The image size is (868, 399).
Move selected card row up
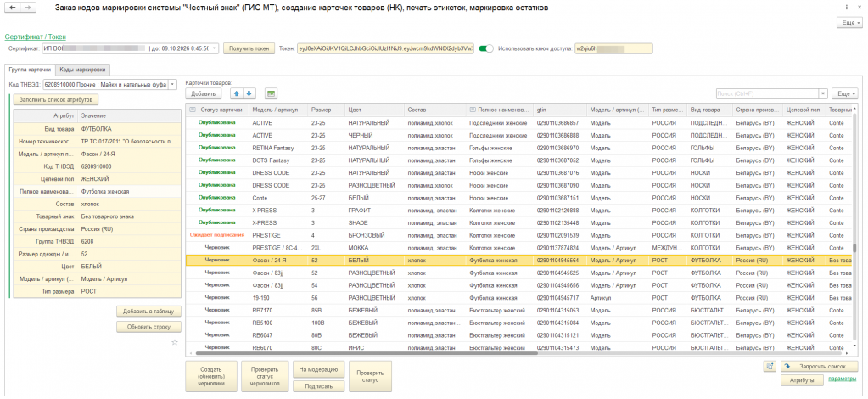237,93
